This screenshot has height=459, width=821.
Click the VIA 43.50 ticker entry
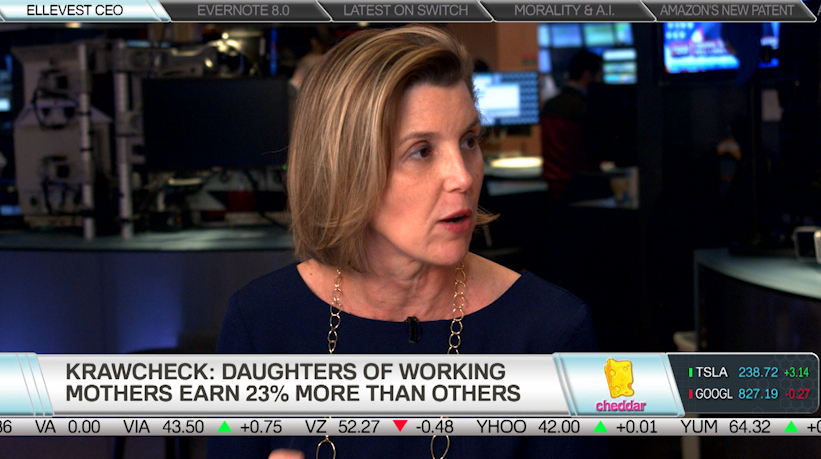pyautogui.click(x=163, y=427)
